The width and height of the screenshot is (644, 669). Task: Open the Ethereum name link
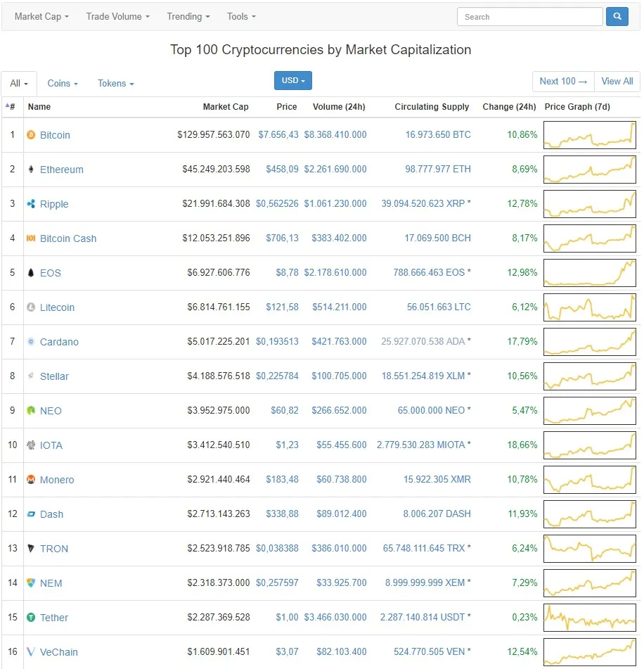pos(62,170)
